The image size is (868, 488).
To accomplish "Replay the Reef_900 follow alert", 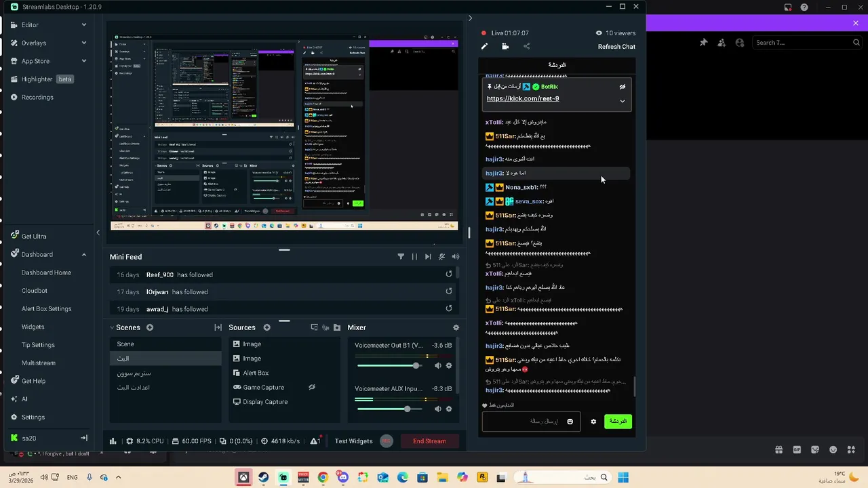I will coord(448,274).
